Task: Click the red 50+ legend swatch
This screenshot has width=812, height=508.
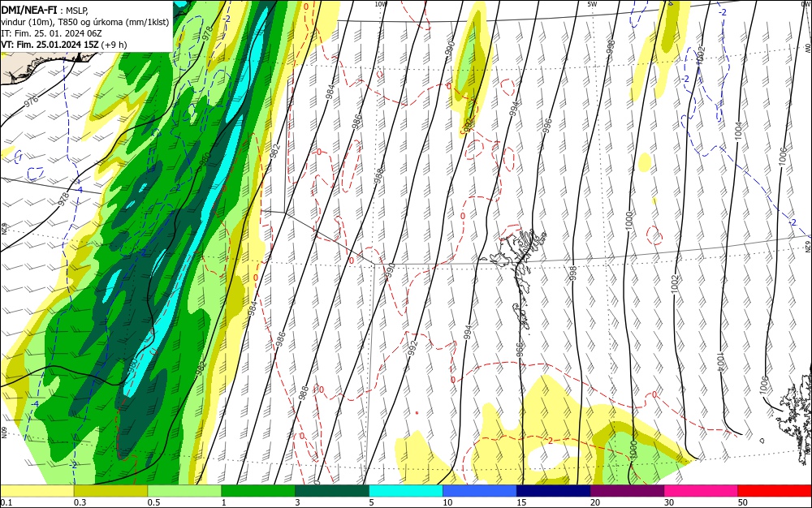Action: click(775, 491)
